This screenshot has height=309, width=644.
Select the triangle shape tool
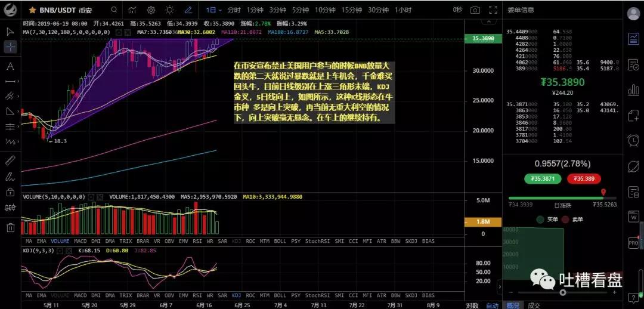(x=11, y=112)
